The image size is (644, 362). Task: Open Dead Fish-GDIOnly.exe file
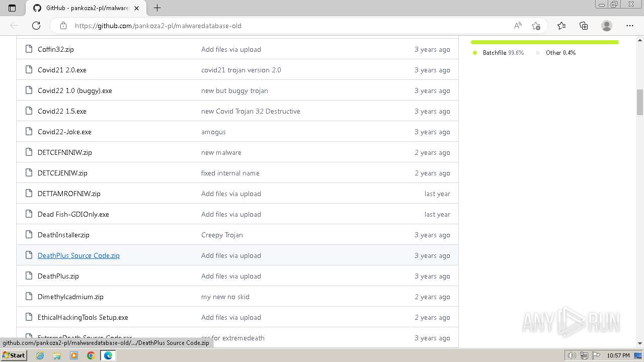tap(73, 214)
